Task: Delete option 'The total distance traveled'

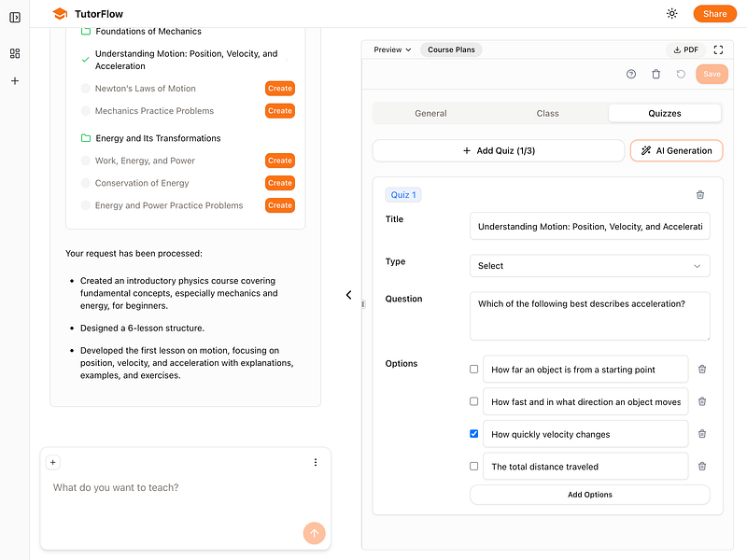Action: (x=702, y=466)
